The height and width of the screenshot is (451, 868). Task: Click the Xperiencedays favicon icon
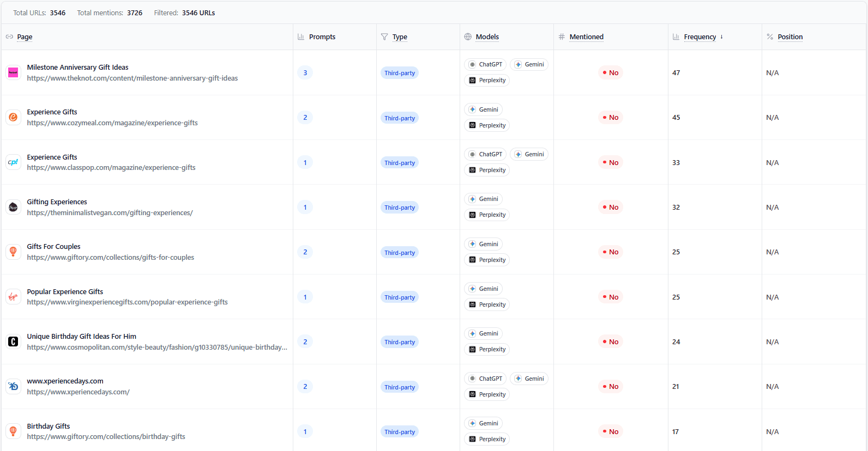pos(13,386)
